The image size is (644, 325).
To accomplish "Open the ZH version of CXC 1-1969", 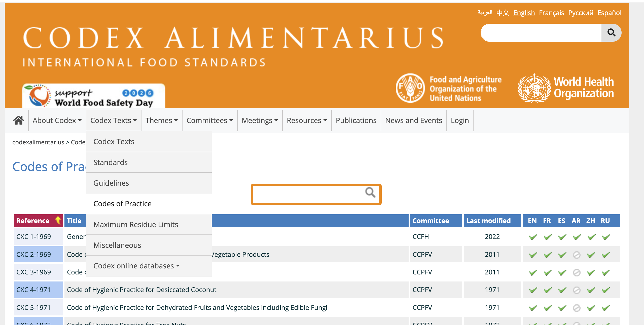I will pyautogui.click(x=591, y=237).
